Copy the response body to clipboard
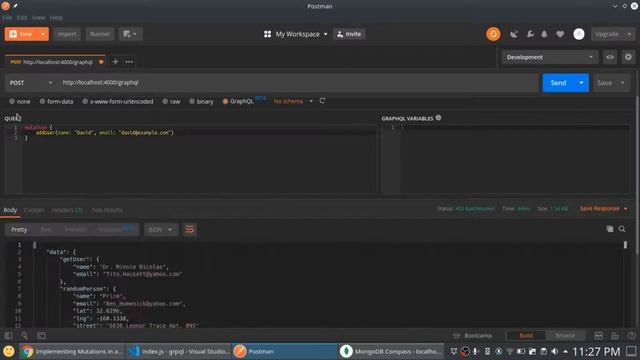 coord(610,229)
